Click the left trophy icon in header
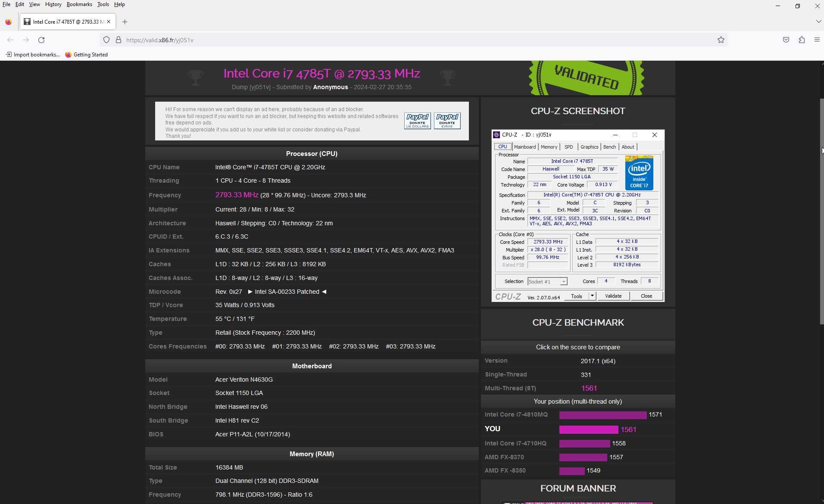The height and width of the screenshot is (504, 824). coord(196,78)
